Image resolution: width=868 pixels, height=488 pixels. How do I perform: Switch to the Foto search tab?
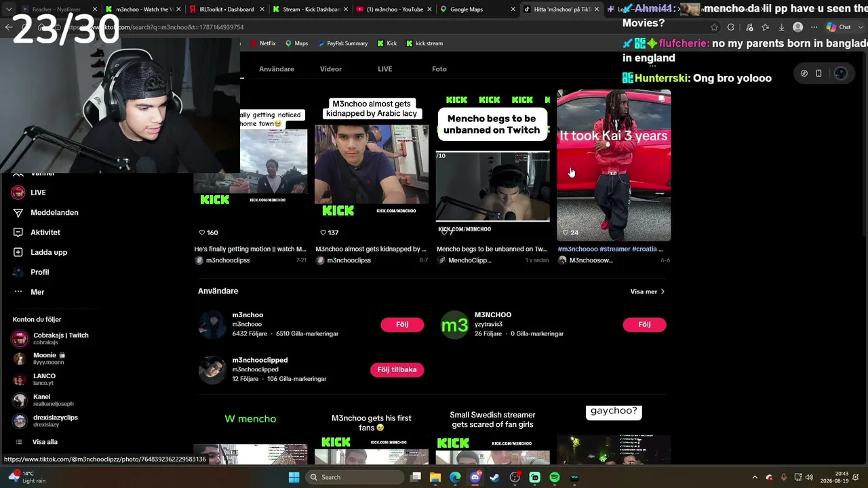tap(439, 69)
